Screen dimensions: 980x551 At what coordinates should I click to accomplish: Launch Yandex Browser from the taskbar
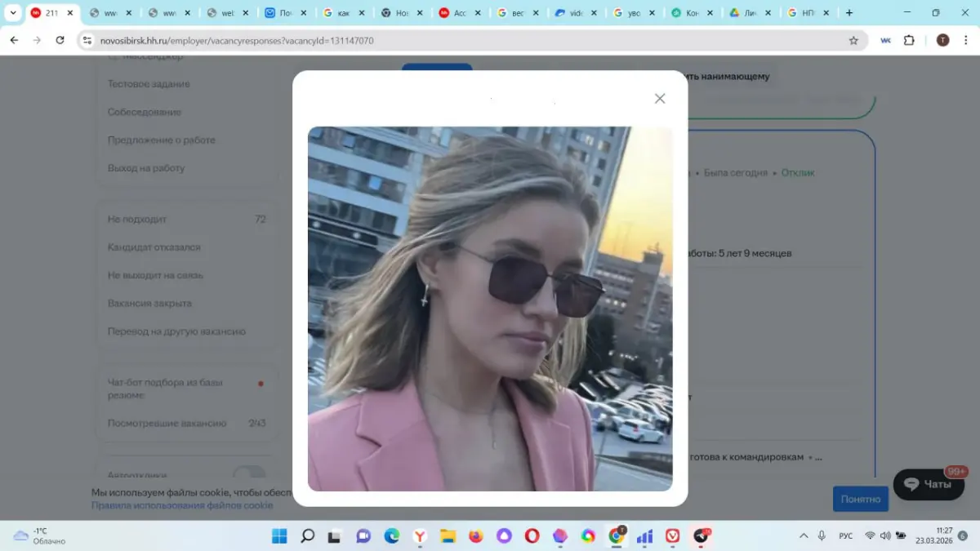420,536
